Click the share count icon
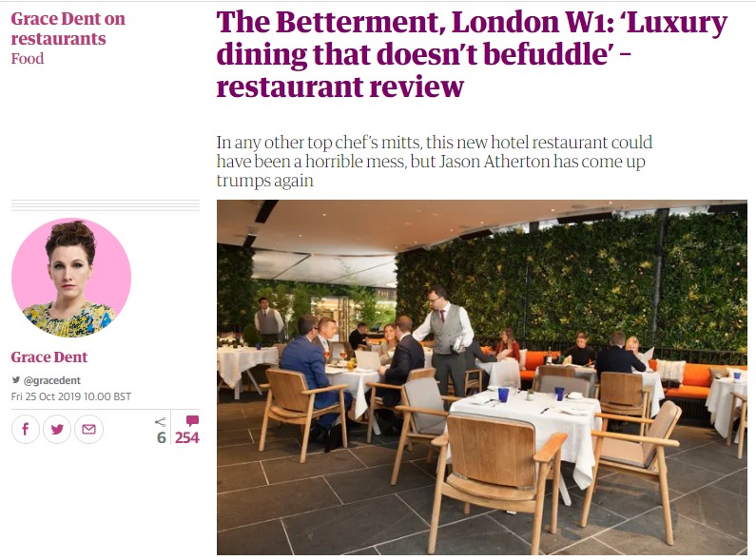 pos(161,422)
